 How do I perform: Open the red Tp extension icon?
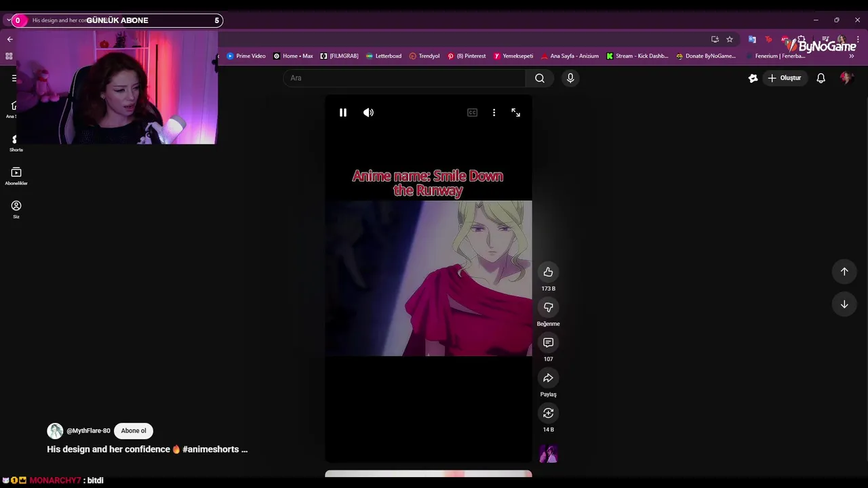[768, 39]
